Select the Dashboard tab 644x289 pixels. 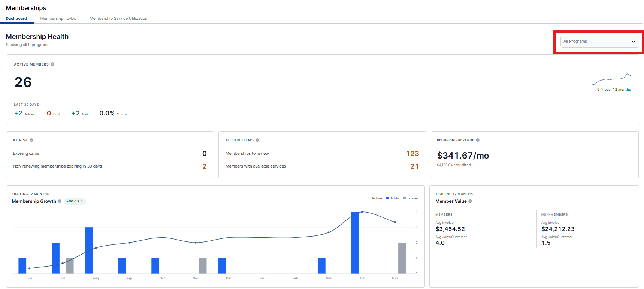(x=16, y=18)
